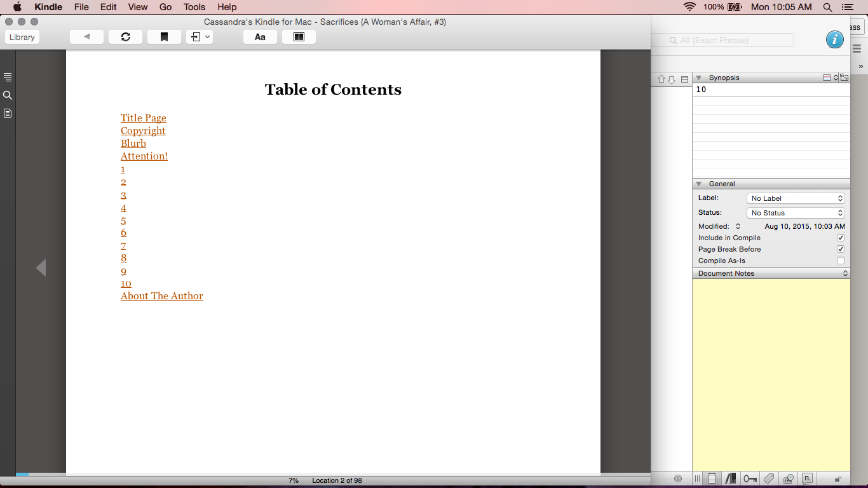Switch the Modified date stepper
This screenshot has width=868, height=488.
click(738, 226)
